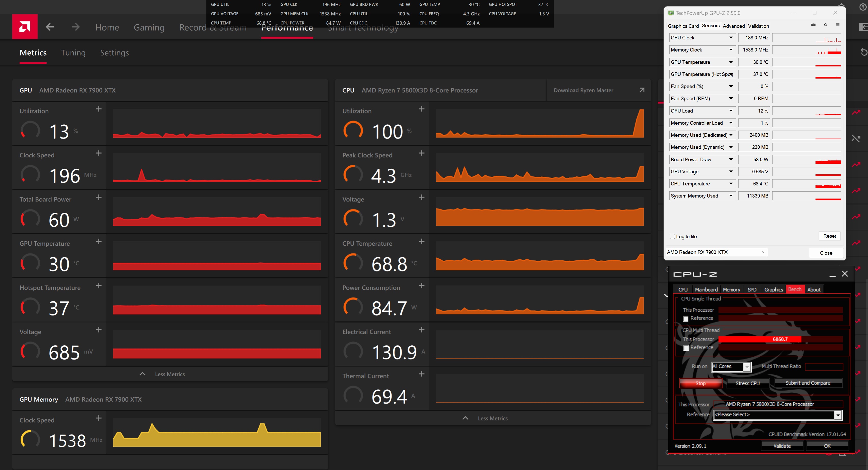Screen dimensions: 868x470
Task: Click Reset button in GPU-Z
Action: click(x=830, y=236)
